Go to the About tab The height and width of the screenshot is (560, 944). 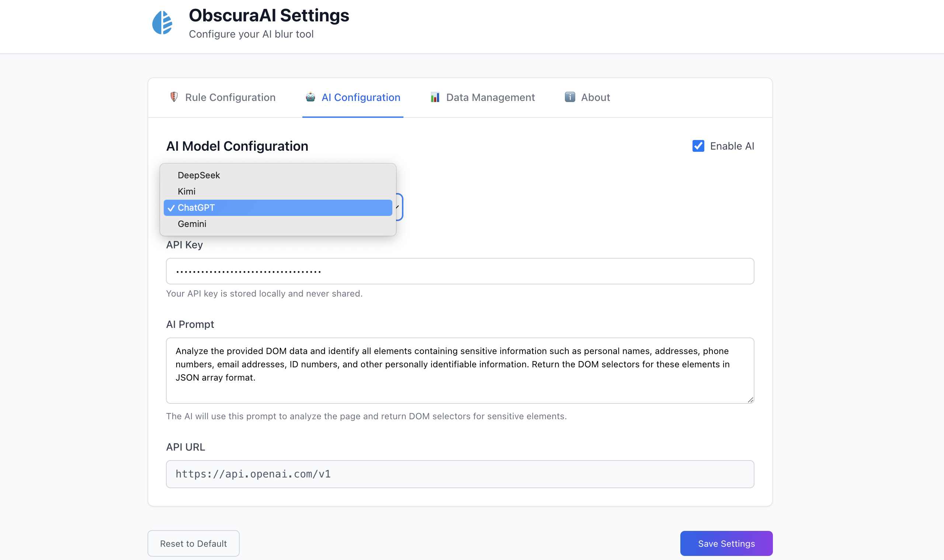click(x=595, y=97)
